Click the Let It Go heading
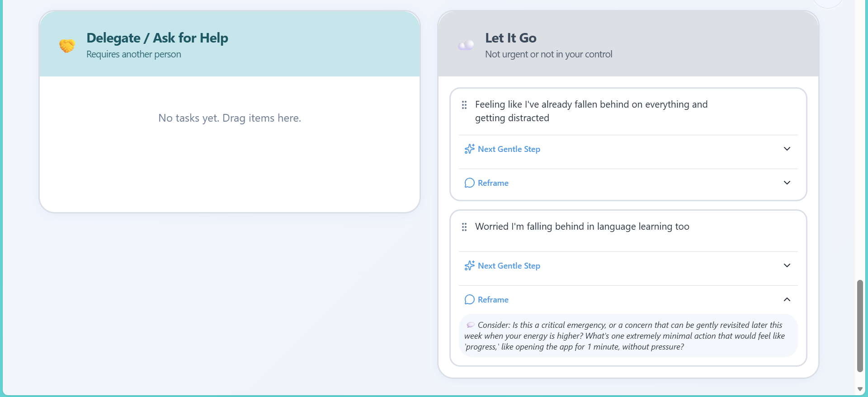The width and height of the screenshot is (868, 397). 511,38
